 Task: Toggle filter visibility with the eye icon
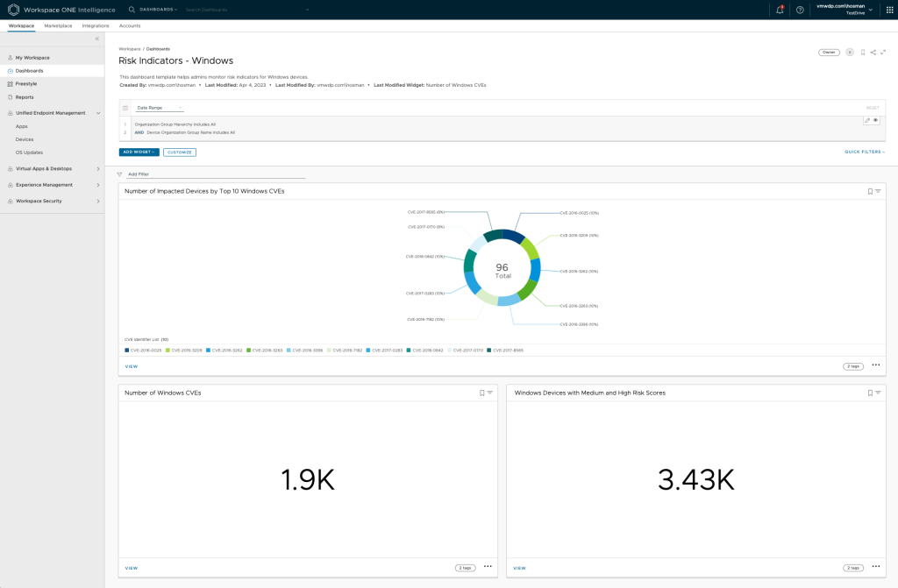(875, 120)
